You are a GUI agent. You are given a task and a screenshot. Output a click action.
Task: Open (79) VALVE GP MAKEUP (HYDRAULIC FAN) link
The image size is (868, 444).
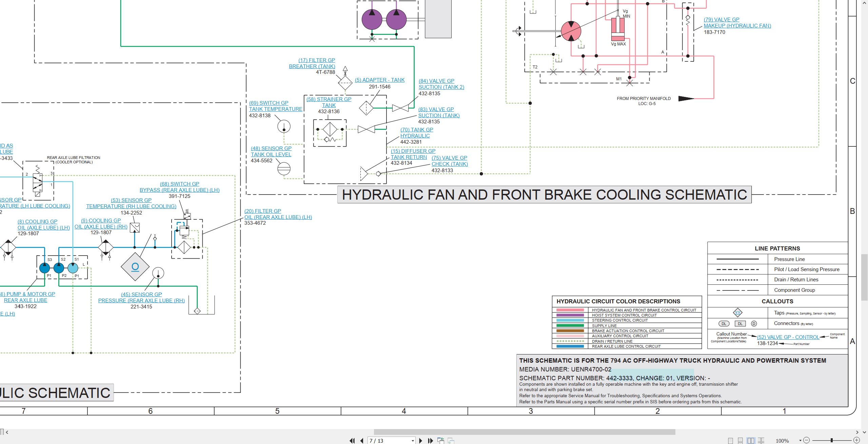[737, 22]
